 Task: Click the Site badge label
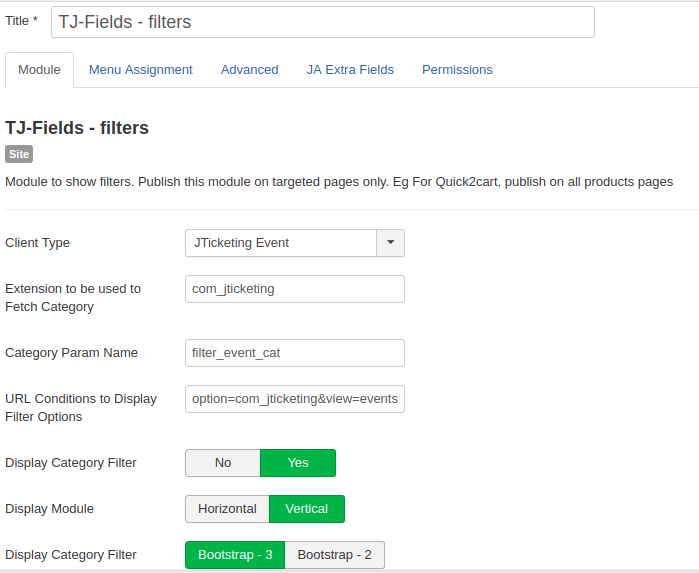pos(19,154)
